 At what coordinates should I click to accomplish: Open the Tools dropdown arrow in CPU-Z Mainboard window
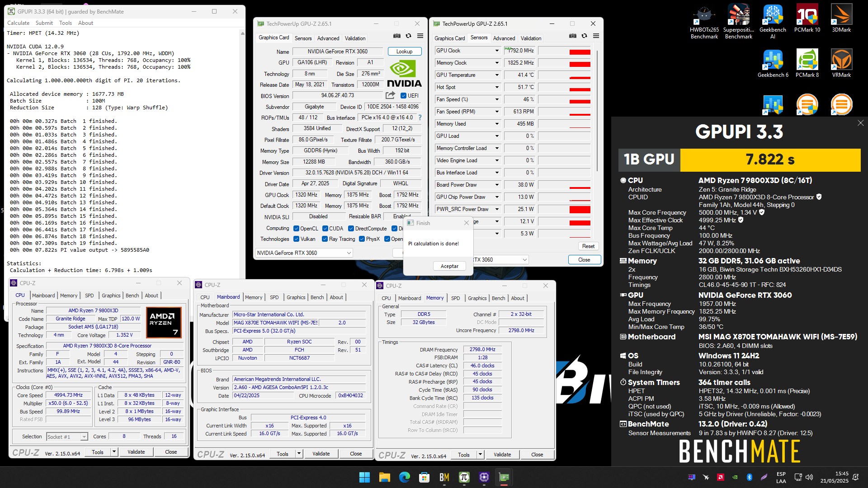point(299,454)
